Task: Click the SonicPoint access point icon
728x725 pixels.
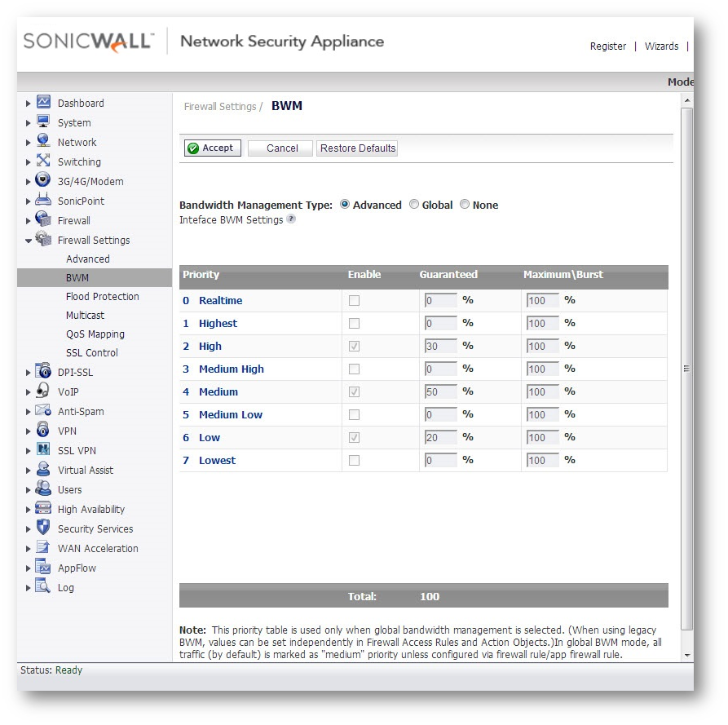Action: point(43,201)
